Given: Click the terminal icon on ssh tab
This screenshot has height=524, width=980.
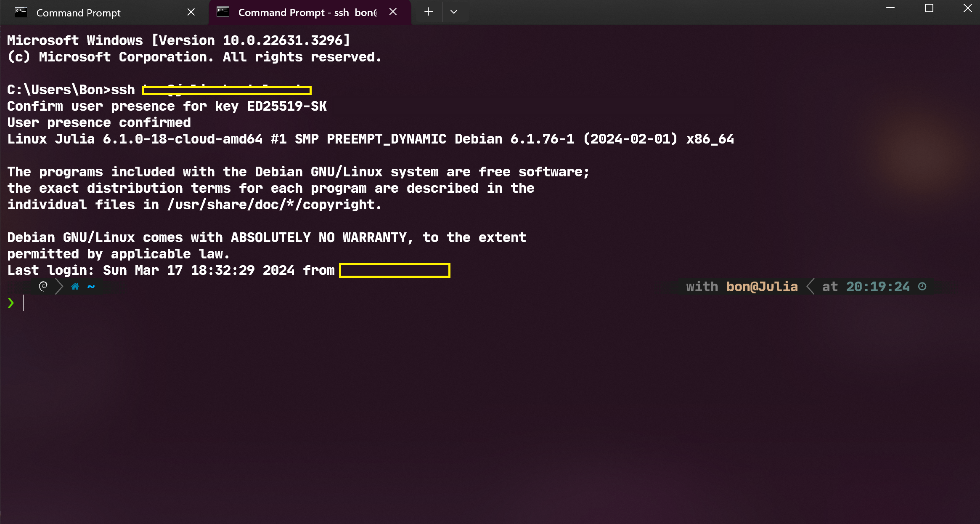Looking at the screenshot, I should click(223, 12).
